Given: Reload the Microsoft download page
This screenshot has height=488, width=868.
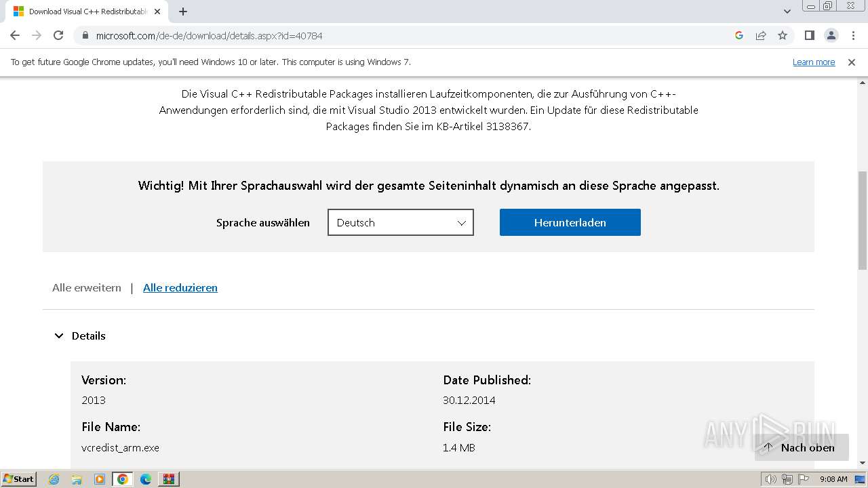Looking at the screenshot, I should 58,35.
